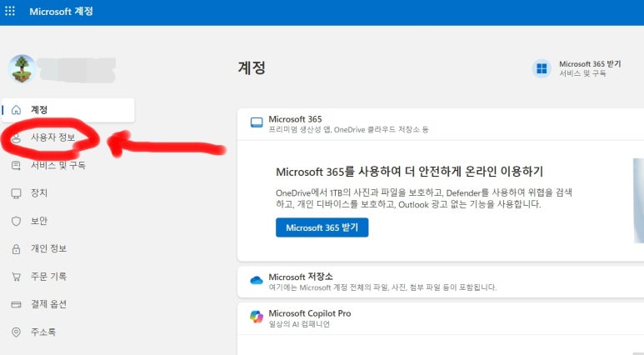Open 주문 기록 sidebar entry
Viewport: 644px width, 355px height.
(49, 276)
